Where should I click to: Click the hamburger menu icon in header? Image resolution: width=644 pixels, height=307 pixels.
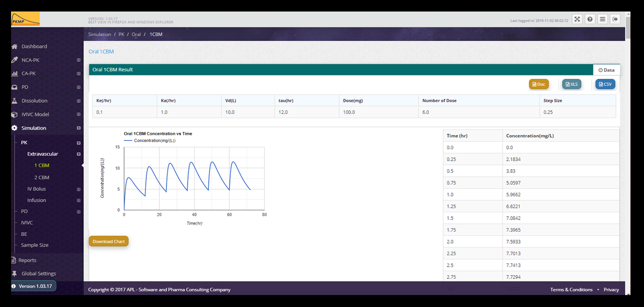click(x=602, y=19)
